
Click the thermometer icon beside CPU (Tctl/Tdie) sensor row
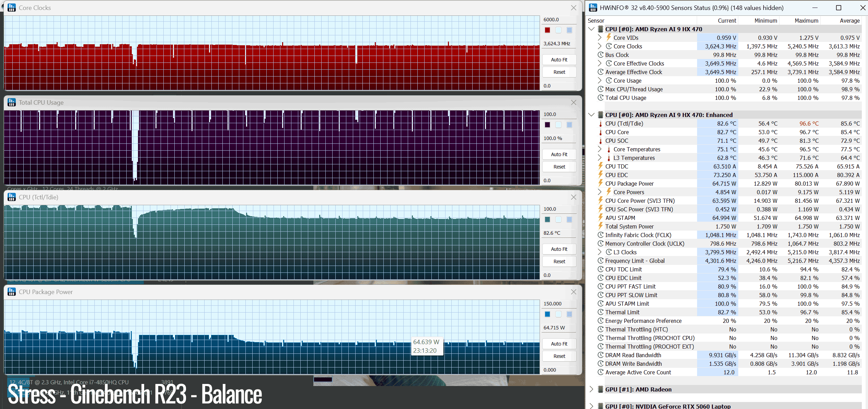[600, 124]
